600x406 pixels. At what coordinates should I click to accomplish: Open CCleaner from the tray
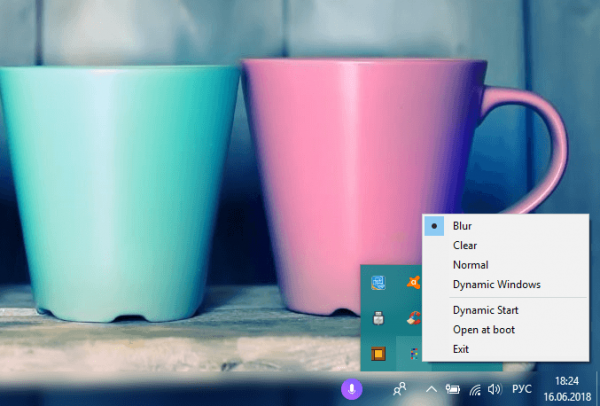(414, 318)
